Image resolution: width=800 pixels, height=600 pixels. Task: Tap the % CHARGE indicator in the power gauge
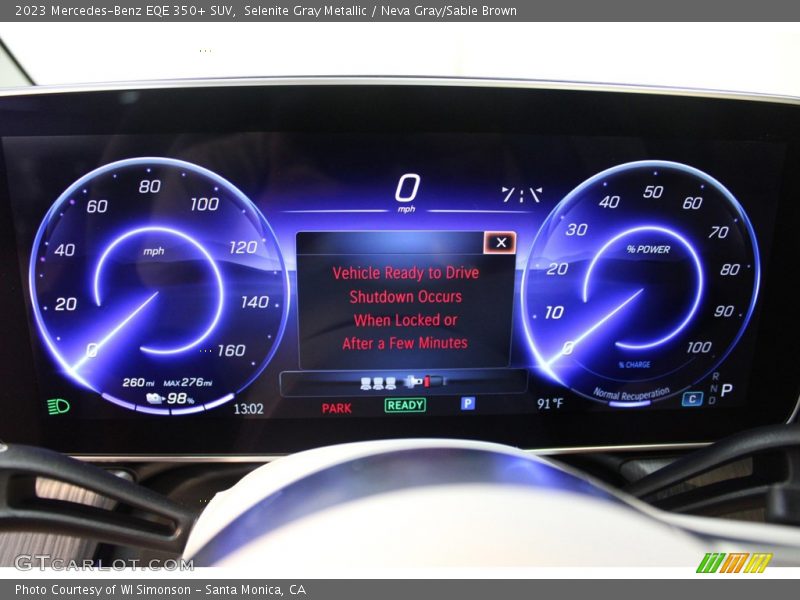pyautogui.click(x=636, y=364)
